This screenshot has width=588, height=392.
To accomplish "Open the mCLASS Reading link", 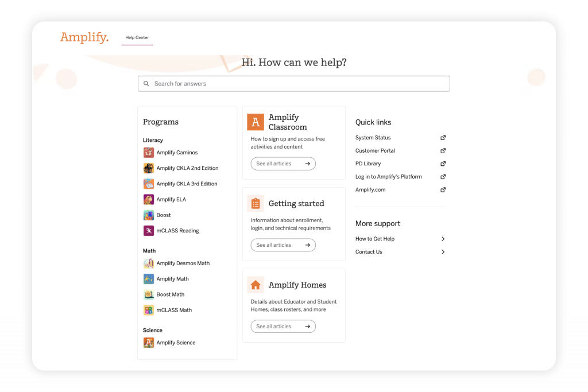I will point(178,231).
